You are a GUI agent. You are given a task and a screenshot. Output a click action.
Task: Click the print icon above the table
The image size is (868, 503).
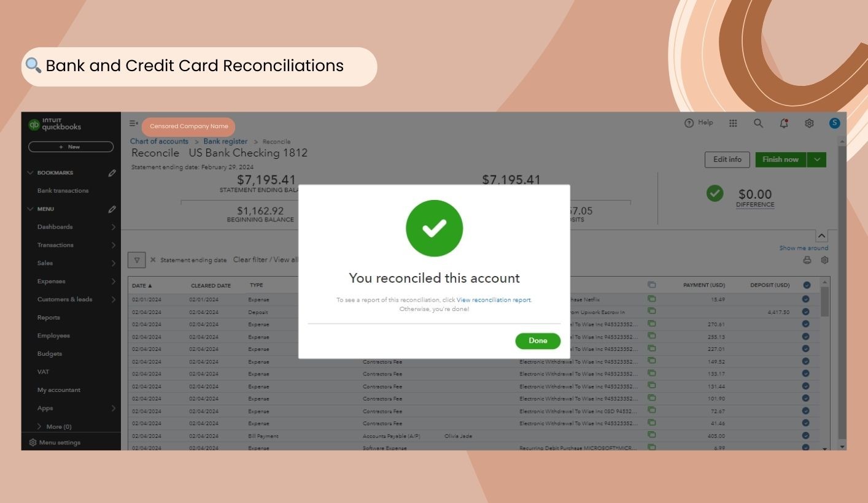click(807, 260)
